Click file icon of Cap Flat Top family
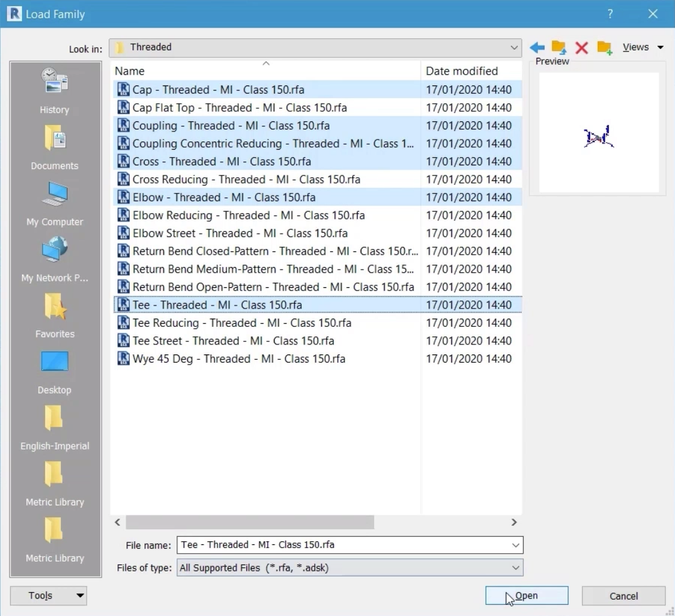This screenshot has width=675, height=616. pyautogui.click(x=123, y=107)
